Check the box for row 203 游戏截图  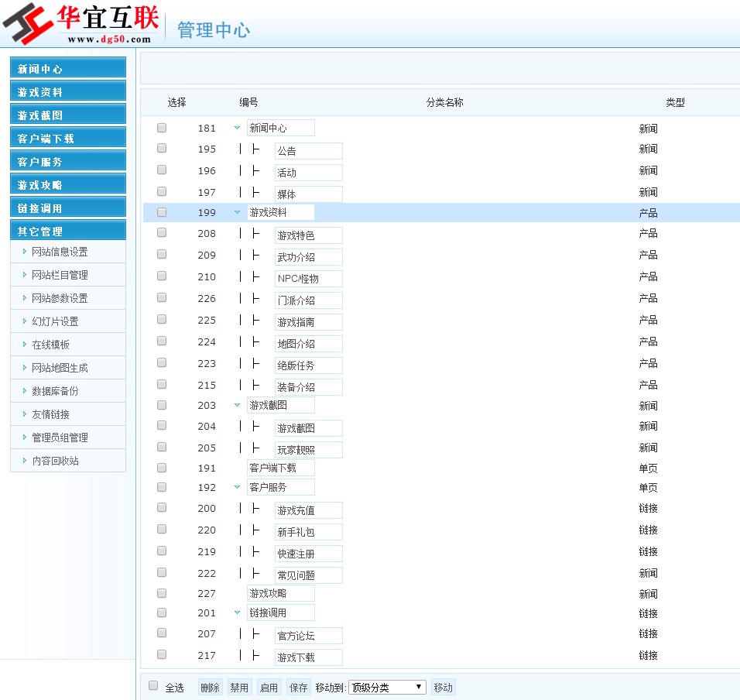[162, 405]
